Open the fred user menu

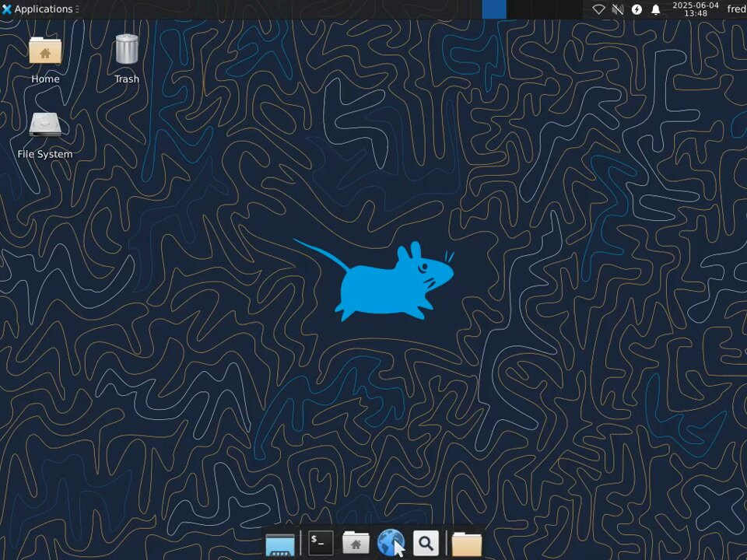[737, 9]
